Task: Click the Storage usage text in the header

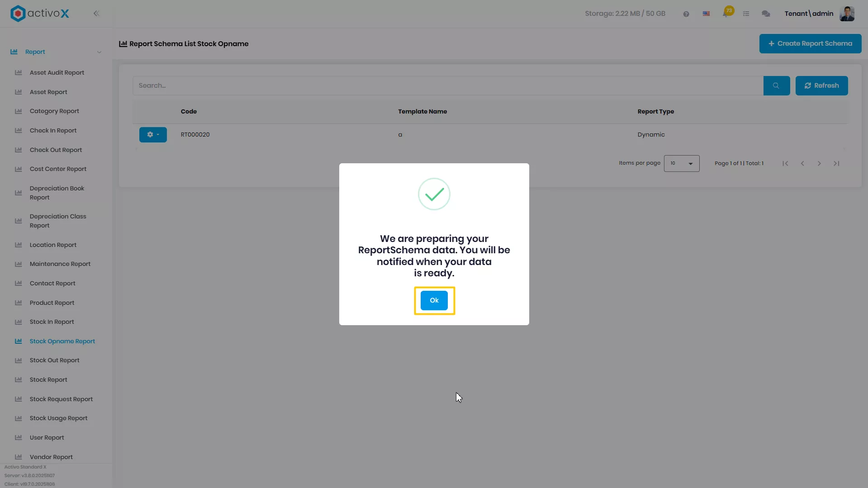Action: click(x=625, y=14)
